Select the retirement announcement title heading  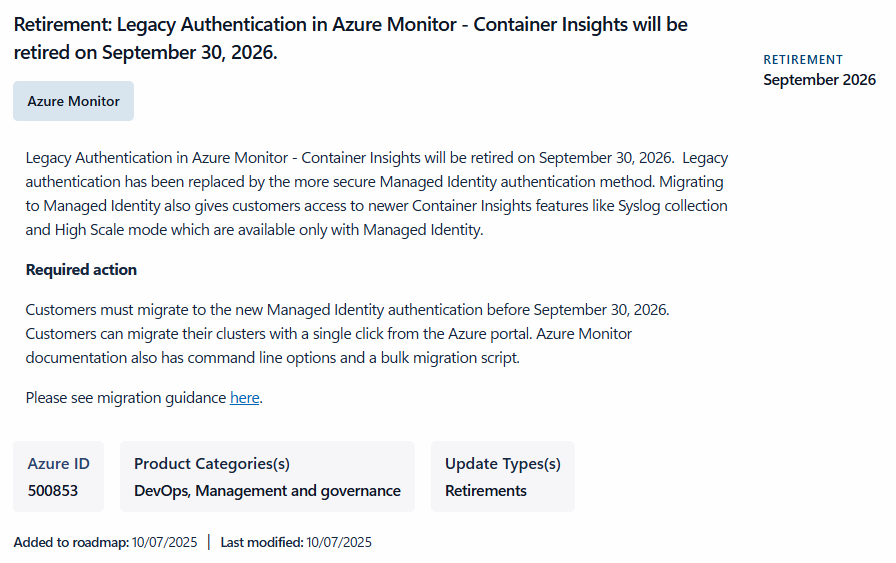(x=350, y=38)
